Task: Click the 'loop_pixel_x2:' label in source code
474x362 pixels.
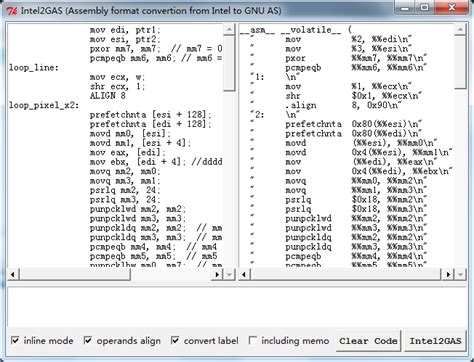Action: (x=44, y=105)
